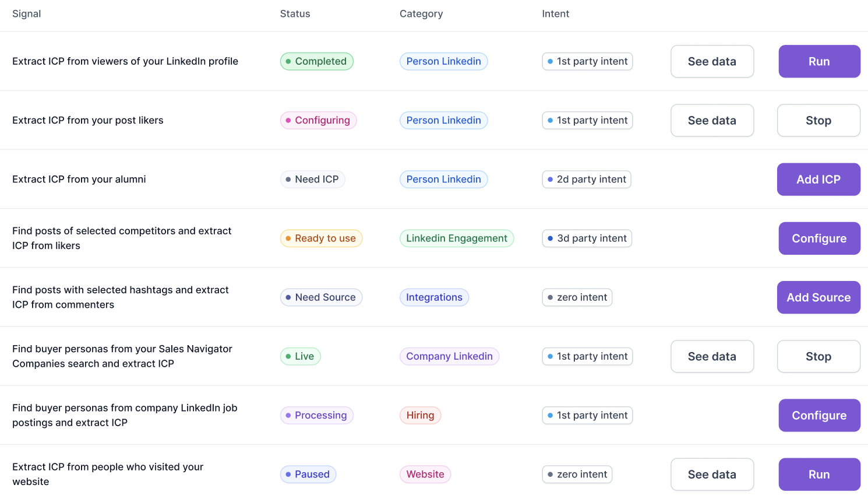
Task: Click the Completed status badge
Action: pos(316,61)
